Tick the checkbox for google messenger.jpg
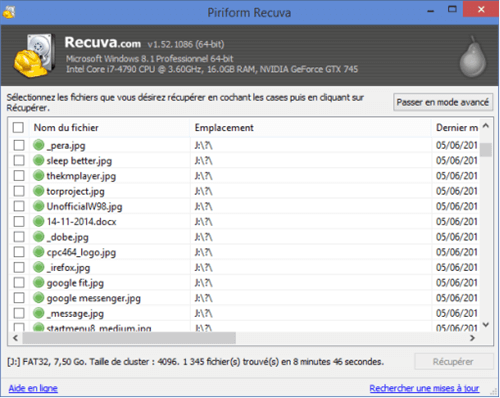 click(x=19, y=298)
